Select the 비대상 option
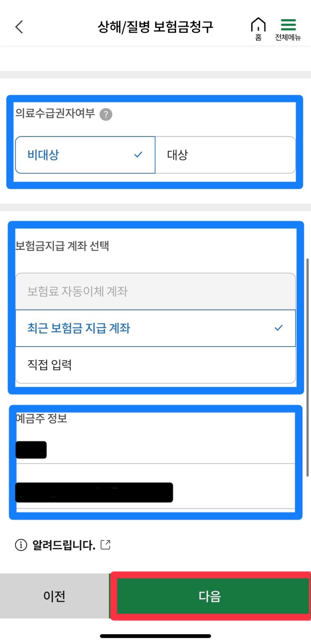311x644 pixels. (85, 154)
